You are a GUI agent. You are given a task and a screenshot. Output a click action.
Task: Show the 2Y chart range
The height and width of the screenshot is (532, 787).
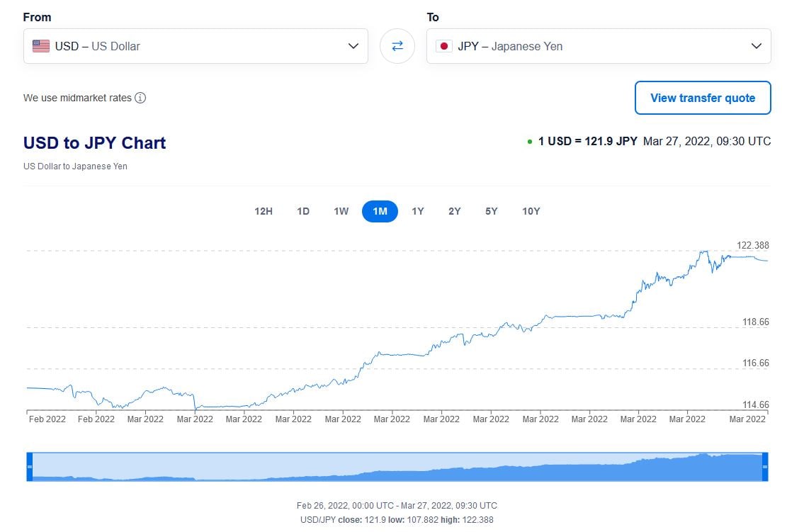[x=455, y=211]
